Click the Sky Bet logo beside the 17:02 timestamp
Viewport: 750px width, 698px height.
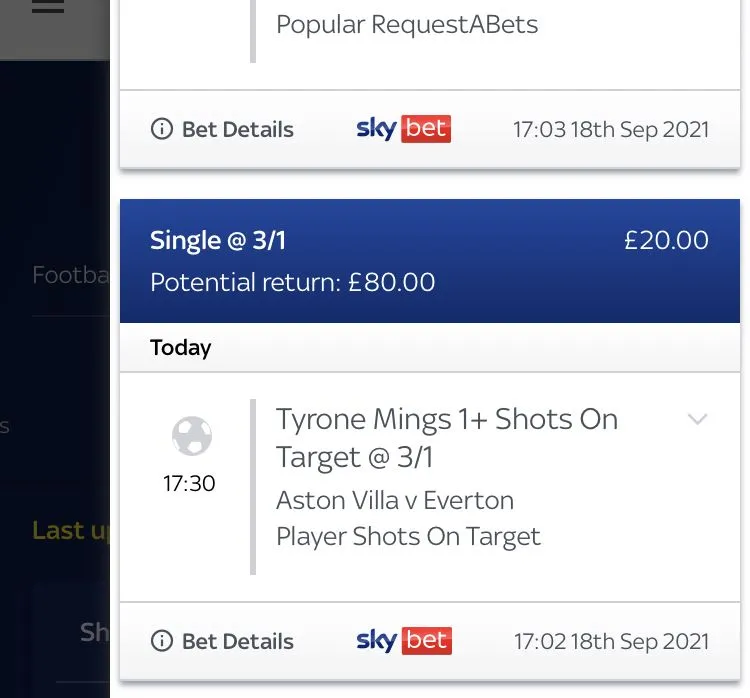click(403, 641)
